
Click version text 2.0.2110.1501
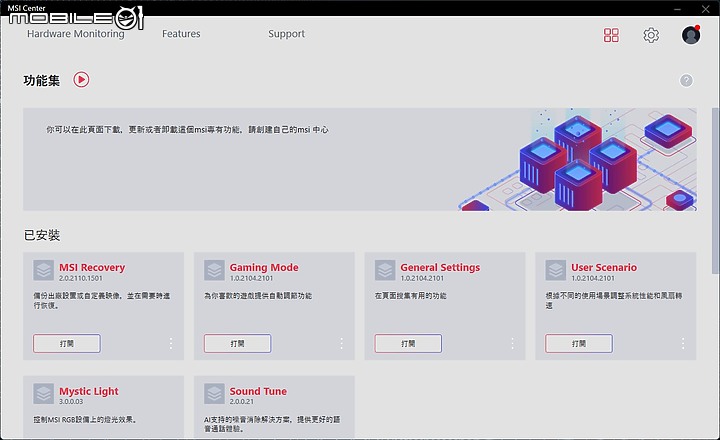[81, 278]
